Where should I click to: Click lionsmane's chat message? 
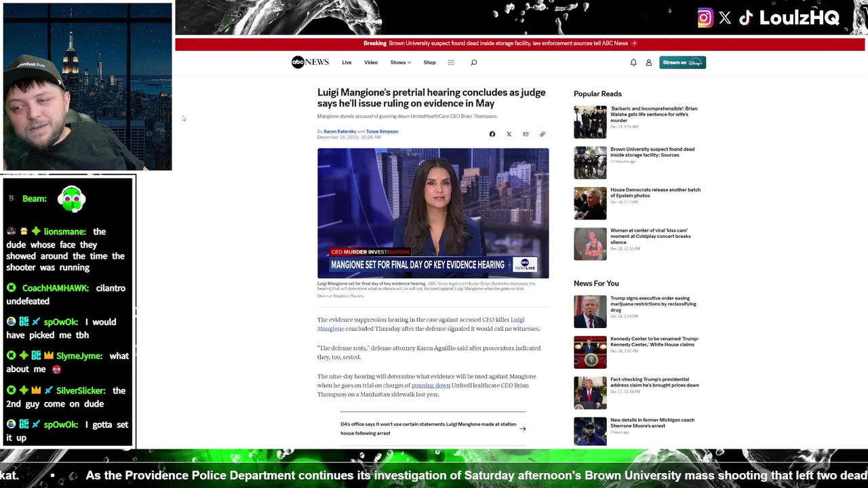[66, 249]
